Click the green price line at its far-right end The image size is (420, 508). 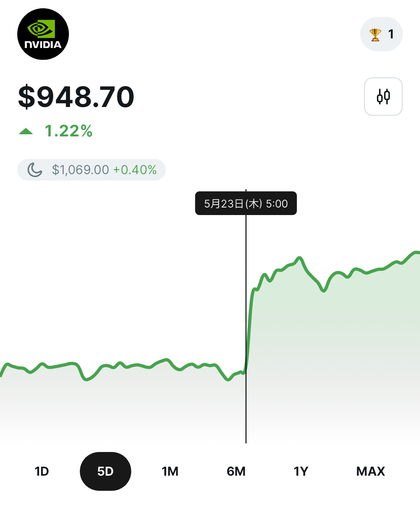(416, 253)
